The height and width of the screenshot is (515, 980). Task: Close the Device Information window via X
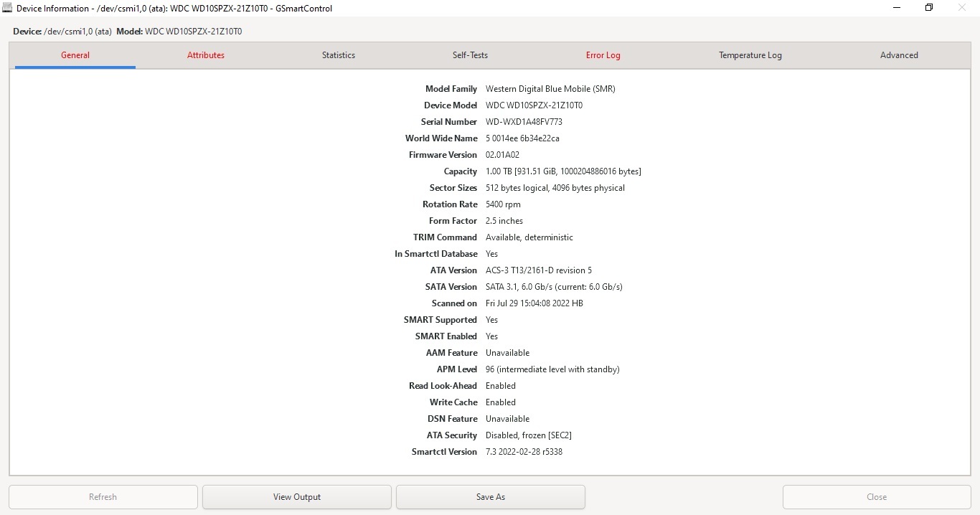click(x=962, y=8)
